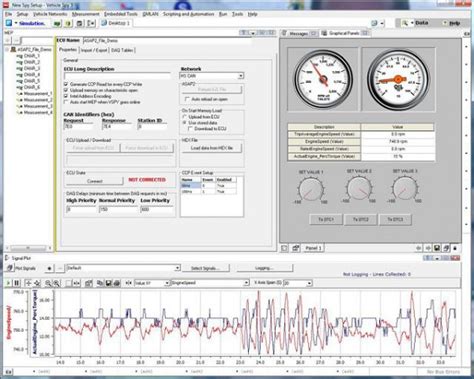
Task: Click the add signal dot button beside Plot Signals
Action: 49,268
